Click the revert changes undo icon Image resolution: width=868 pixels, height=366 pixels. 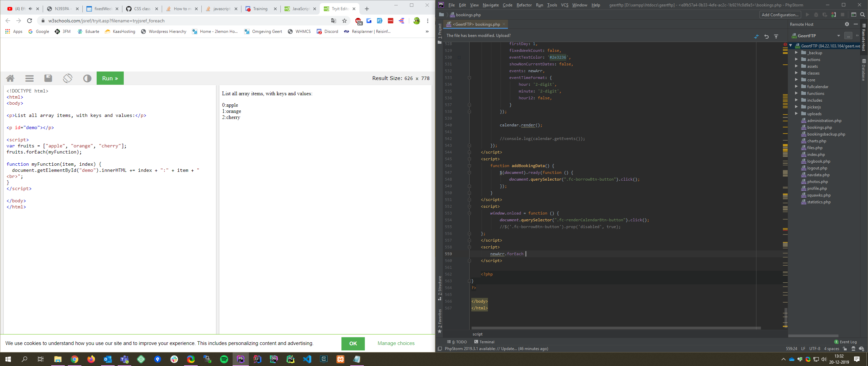pyautogui.click(x=766, y=36)
